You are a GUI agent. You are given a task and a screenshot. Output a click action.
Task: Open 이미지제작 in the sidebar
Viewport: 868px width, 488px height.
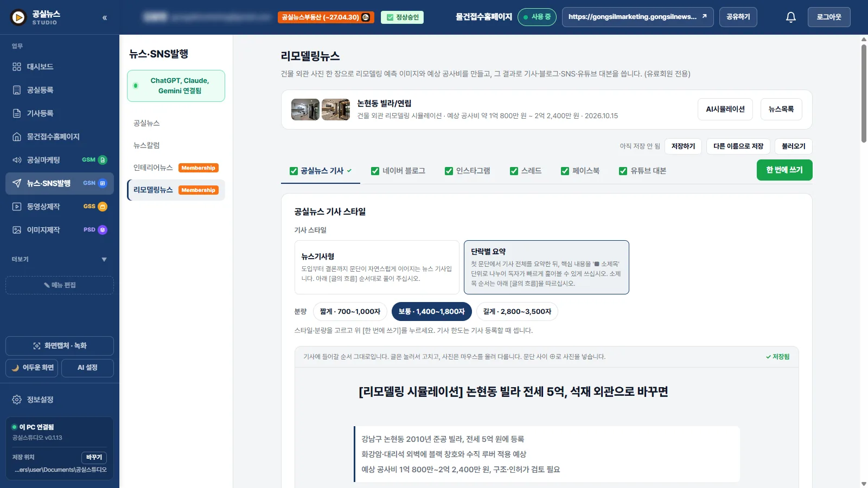pos(60,230)
